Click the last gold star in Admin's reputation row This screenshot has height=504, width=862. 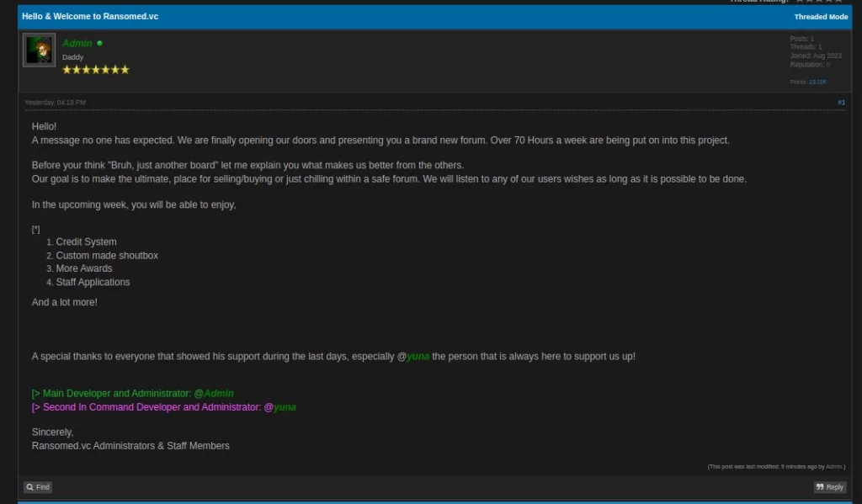pos(125,69)
